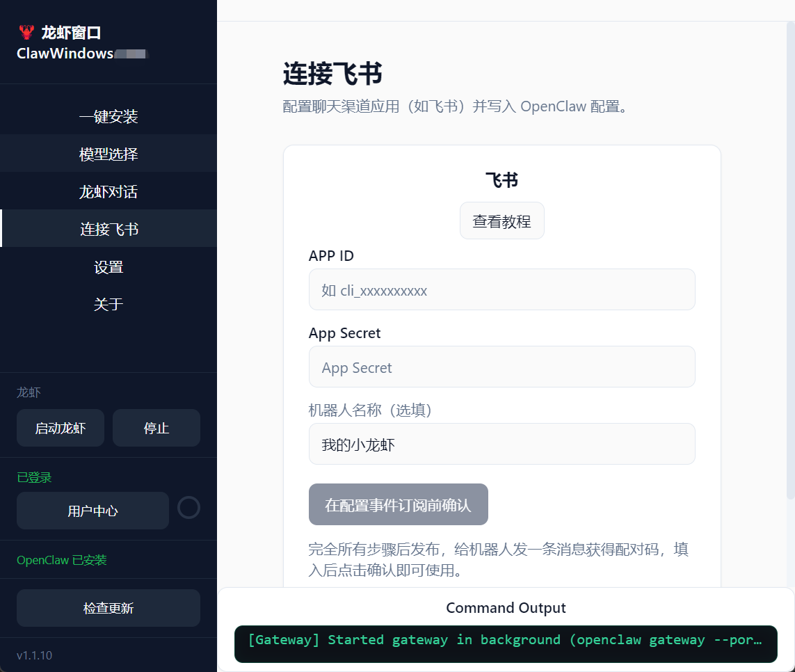The width and height of the screenshot is (795, 672).
Task: Select the 连接飞书 sidebar item
Action: [109, 229]
